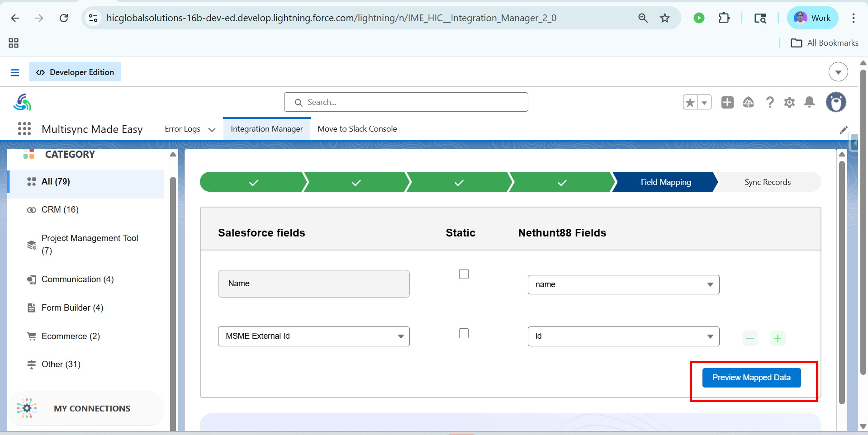Click the green plus add-row icon
The width and height of the screenshot is (868, 435).
coord(778,338)
